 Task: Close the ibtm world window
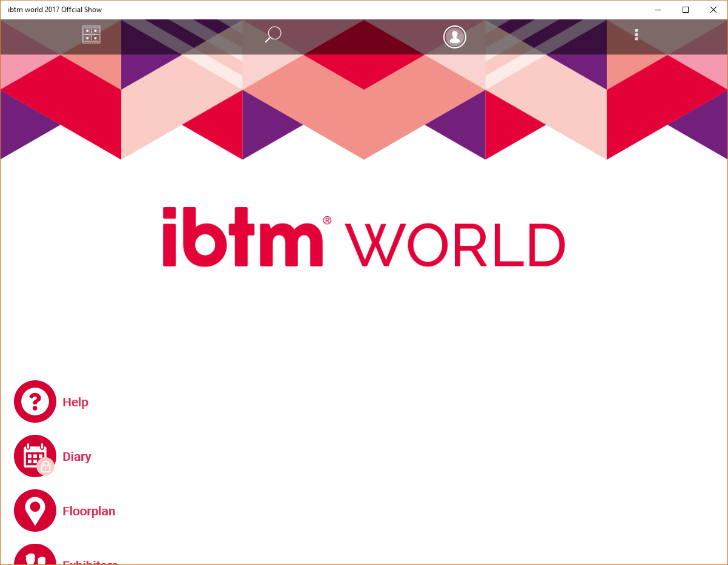(x=713, y=10)
